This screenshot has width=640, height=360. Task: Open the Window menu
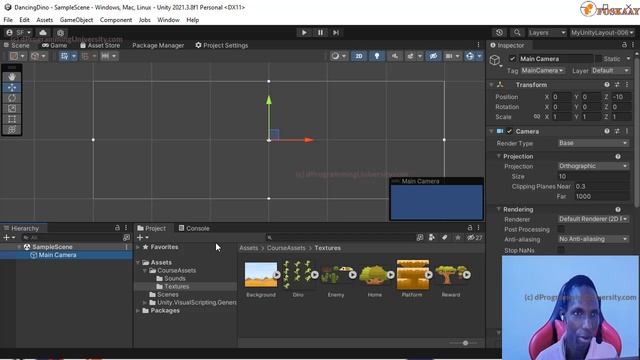[168, 20]
